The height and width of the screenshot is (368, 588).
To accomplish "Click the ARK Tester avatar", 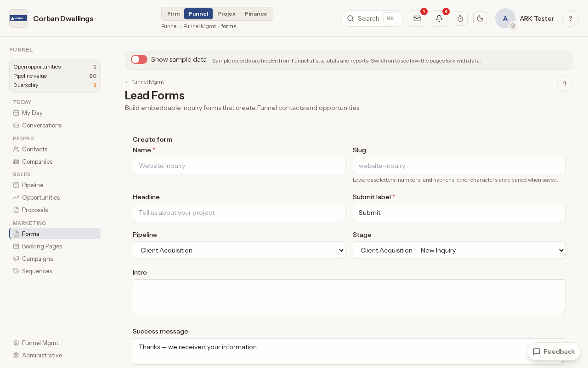I will [x=505, y=18].
